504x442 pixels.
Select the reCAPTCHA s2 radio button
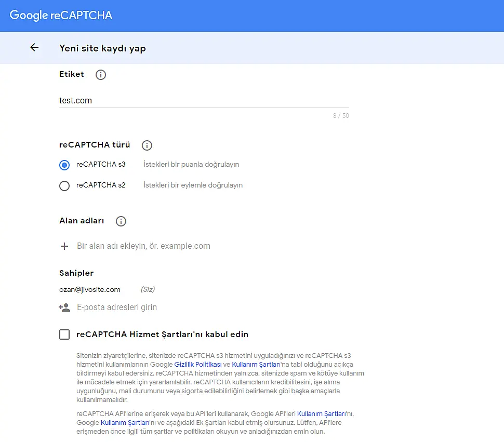[x=64, y=185]
